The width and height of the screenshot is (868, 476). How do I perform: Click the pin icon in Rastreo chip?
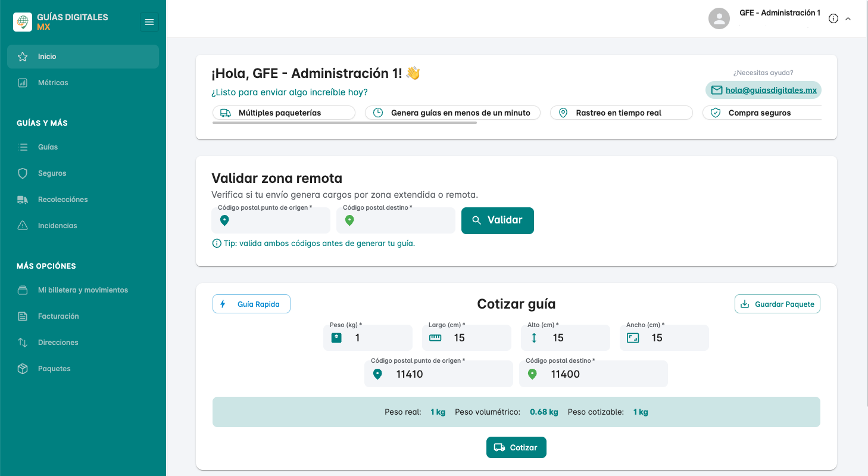coord(563,113)
